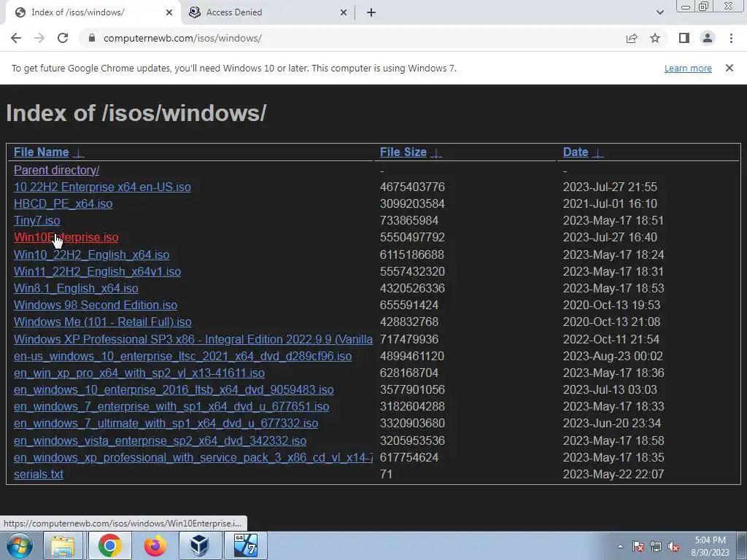Sort the listing by File Name

49,152
